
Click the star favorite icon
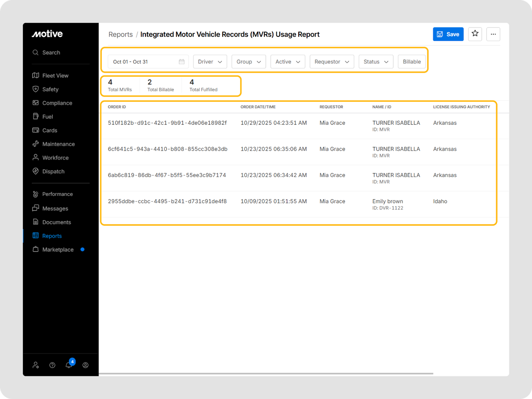pos(475,34)
